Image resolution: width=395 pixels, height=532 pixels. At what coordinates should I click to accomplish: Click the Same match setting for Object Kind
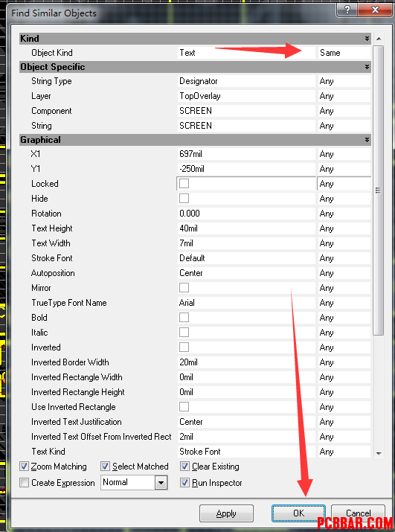click(344, 53)
